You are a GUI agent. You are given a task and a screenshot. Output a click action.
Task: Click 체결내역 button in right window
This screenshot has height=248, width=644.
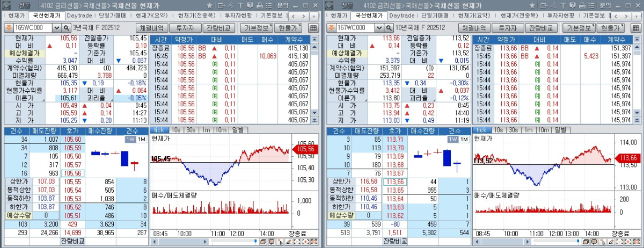(x=474, y=28)
